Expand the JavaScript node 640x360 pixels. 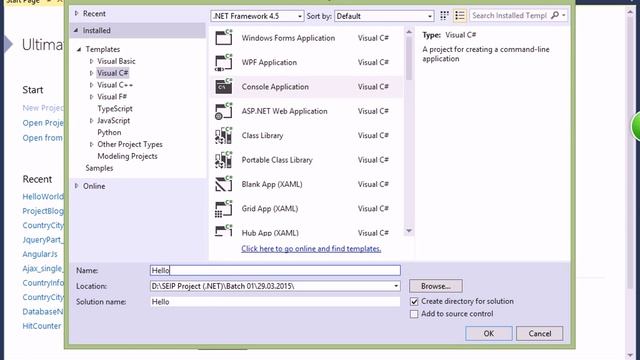coord(91,121)
